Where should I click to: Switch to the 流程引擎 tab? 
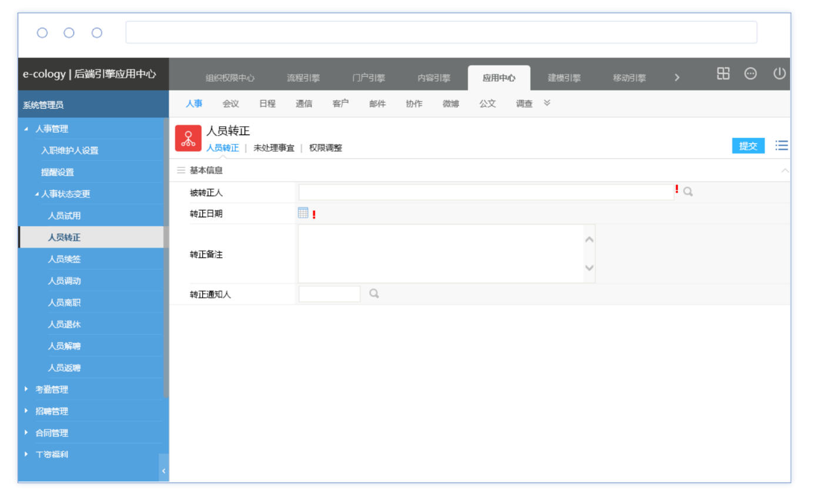(303, 78)
